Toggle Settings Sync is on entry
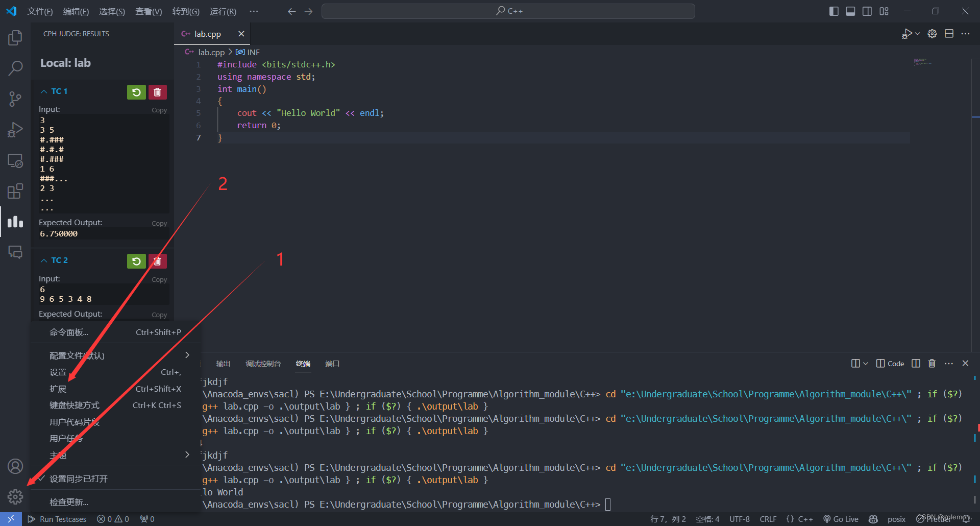 coord(115,479)
